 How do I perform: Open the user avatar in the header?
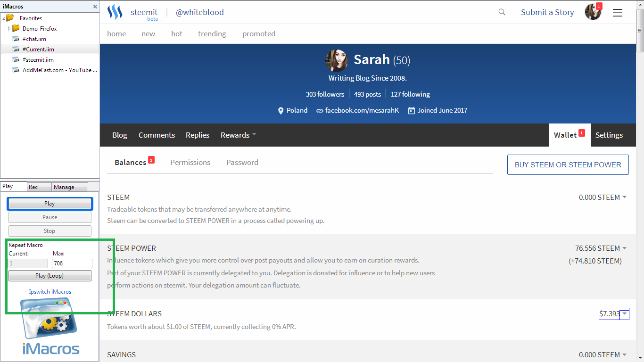click(593, 12)
